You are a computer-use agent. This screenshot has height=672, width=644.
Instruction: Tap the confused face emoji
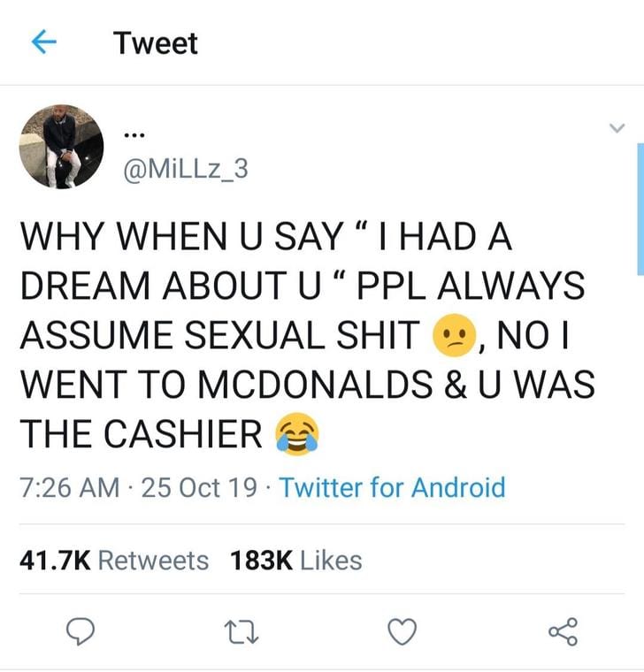pyautogui.click(x=456, y=335)
